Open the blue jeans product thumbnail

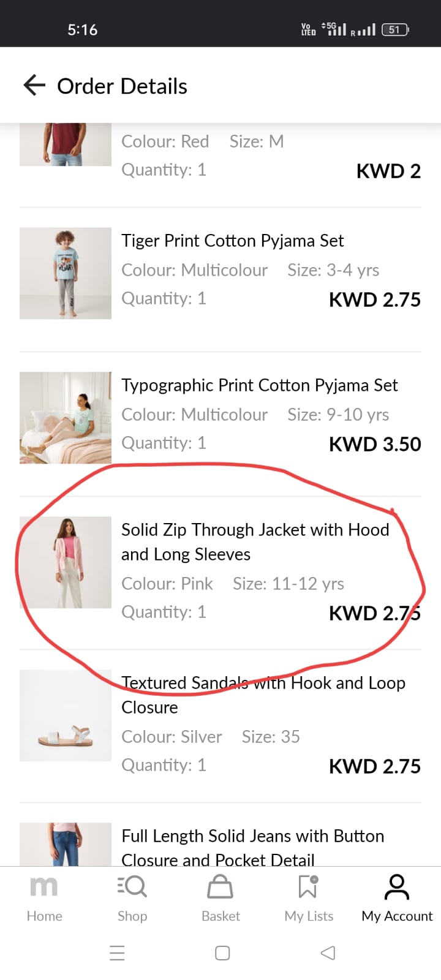point(66,844)
